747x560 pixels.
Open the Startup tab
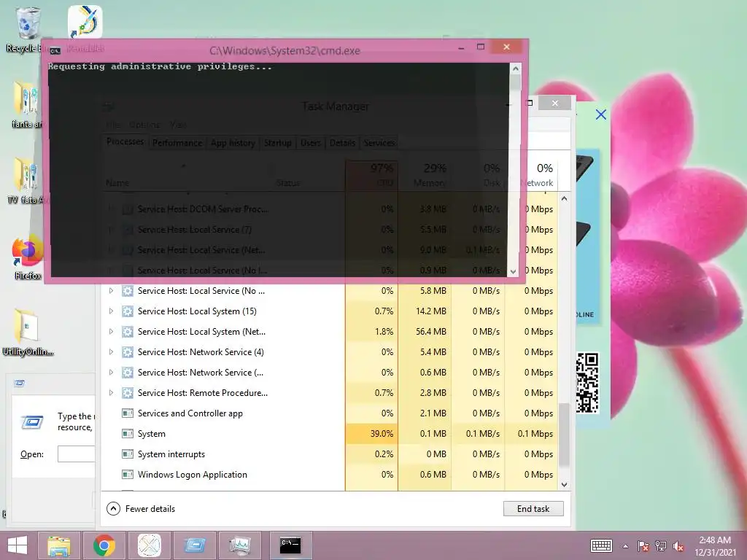tap(278, 143)
